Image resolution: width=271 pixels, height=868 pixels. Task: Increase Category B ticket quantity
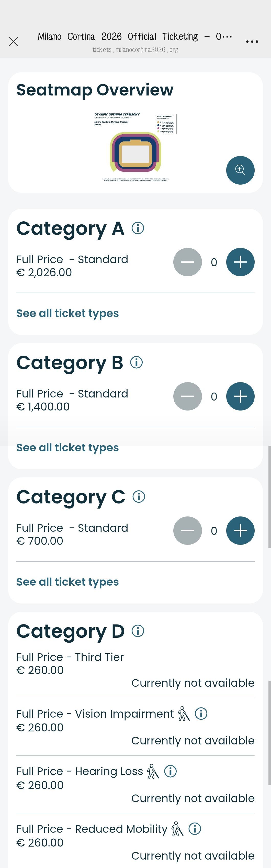coord(240,396)
